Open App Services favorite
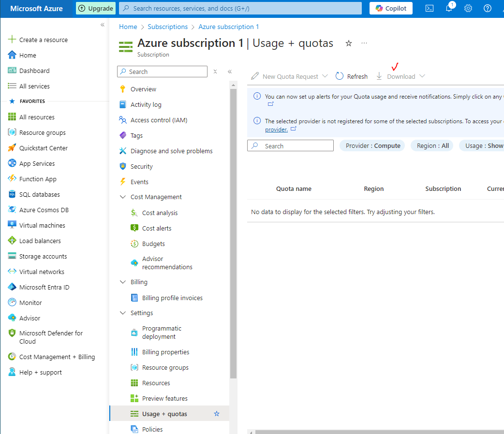504x434 pixels. tap(37, 163)
